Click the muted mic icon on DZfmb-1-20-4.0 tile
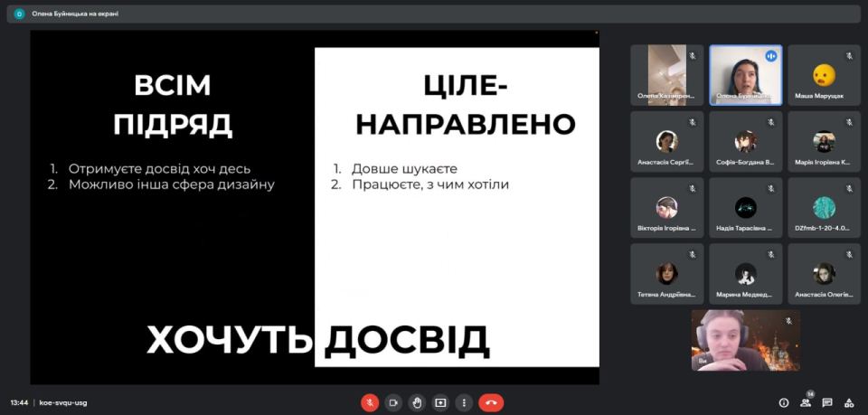 [x=849, y=189]
